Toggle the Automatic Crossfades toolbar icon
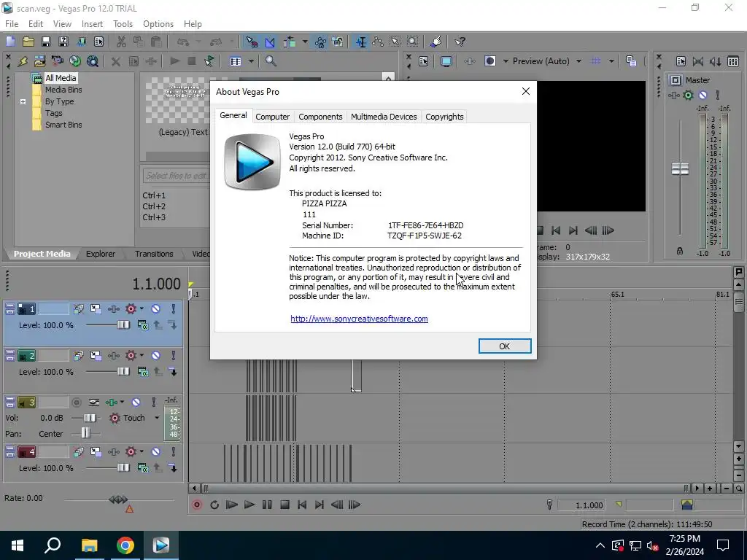The image size is (747, 560). [270, 42]
